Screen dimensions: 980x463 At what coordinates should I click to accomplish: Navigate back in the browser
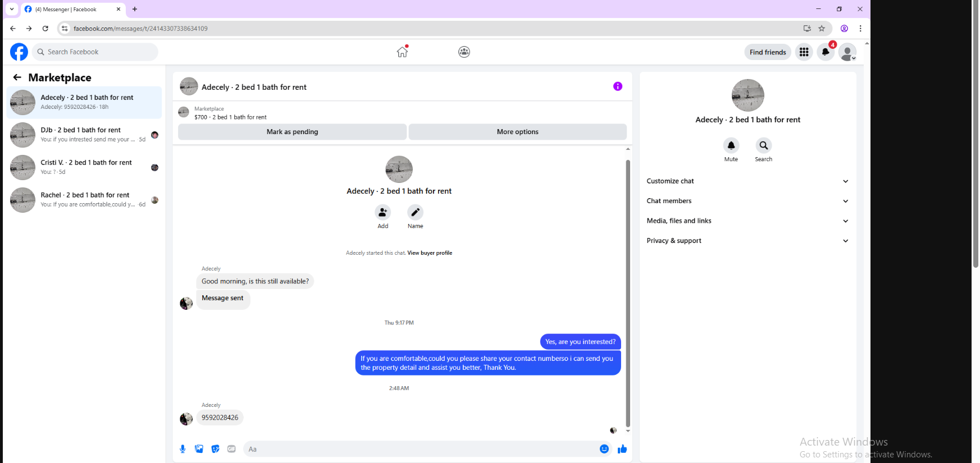tap(13, 29)
